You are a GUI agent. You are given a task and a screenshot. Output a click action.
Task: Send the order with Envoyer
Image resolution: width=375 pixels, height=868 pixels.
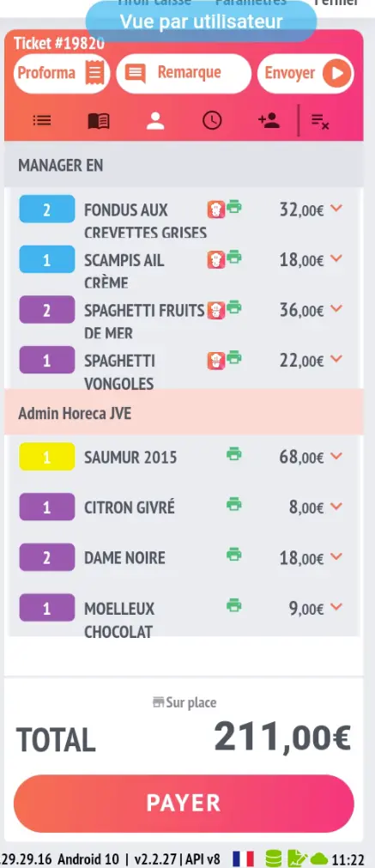(x=305, y=73)
